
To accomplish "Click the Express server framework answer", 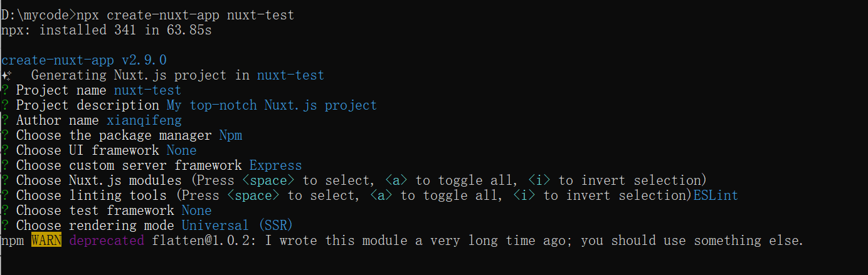I will click(275, 165).
